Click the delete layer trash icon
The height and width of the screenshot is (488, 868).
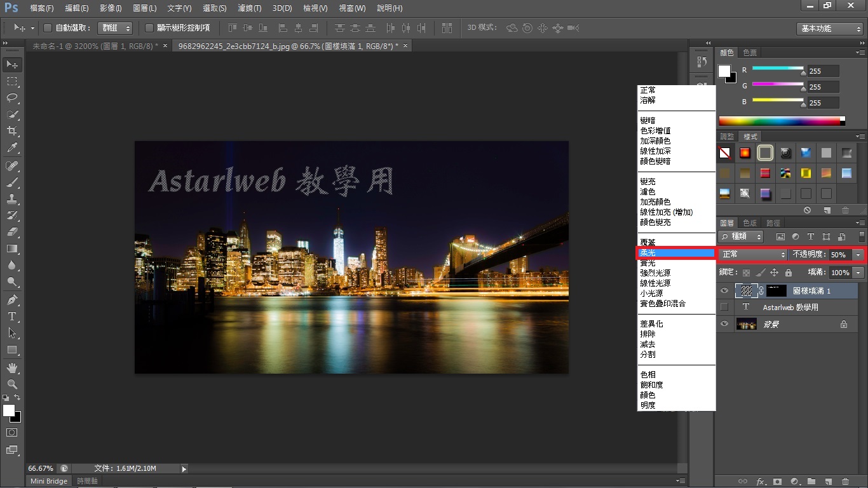(x=845, y=482)
